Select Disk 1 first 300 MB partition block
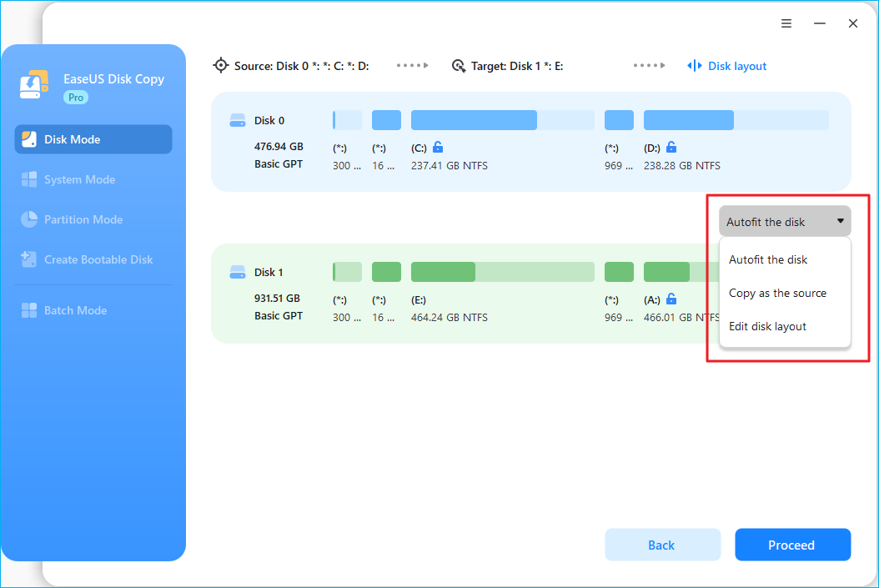The height and width of the screenshot is (588, 879). [x=347, y=272]
